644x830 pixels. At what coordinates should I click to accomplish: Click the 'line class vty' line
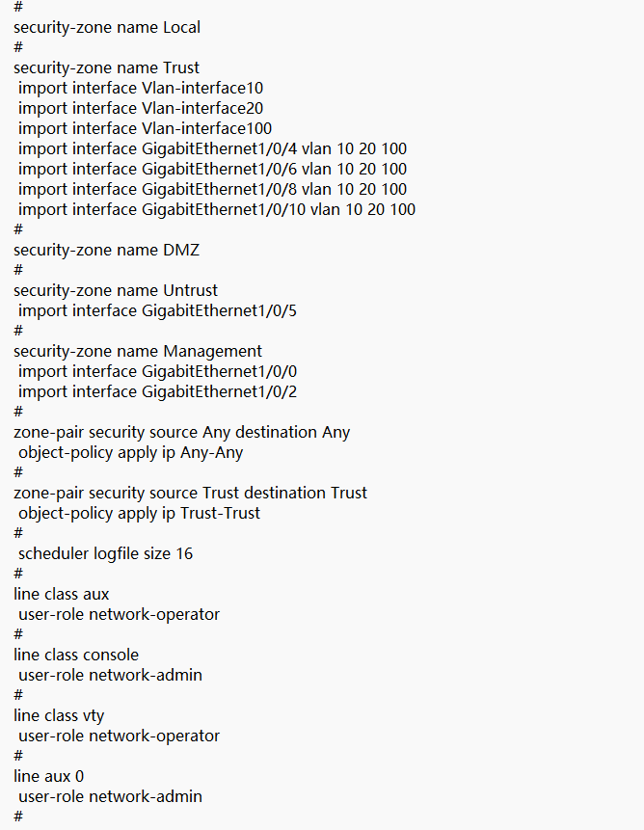[59, 715]
